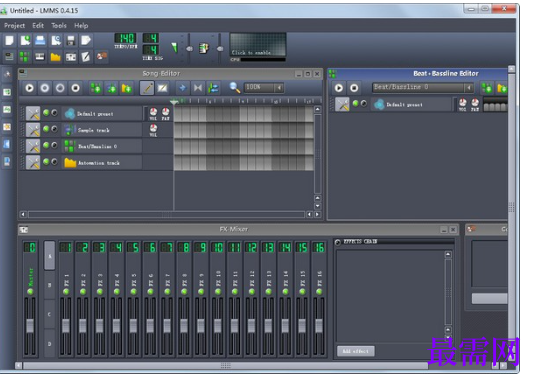The image size is (539, 383).
Task: Open the Automation Editor via yellow toolbar icon
Action: [55, 56]
